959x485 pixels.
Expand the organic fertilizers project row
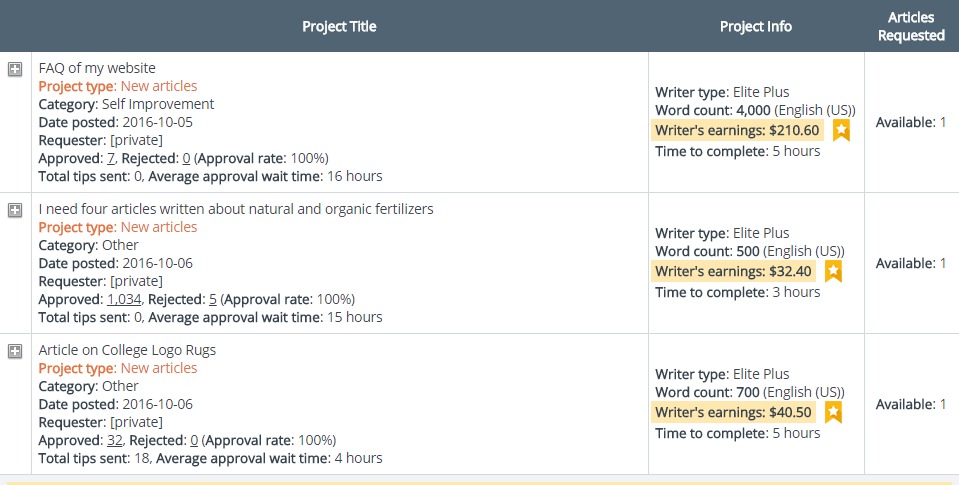pyautogui.click(x=15, y=210)
